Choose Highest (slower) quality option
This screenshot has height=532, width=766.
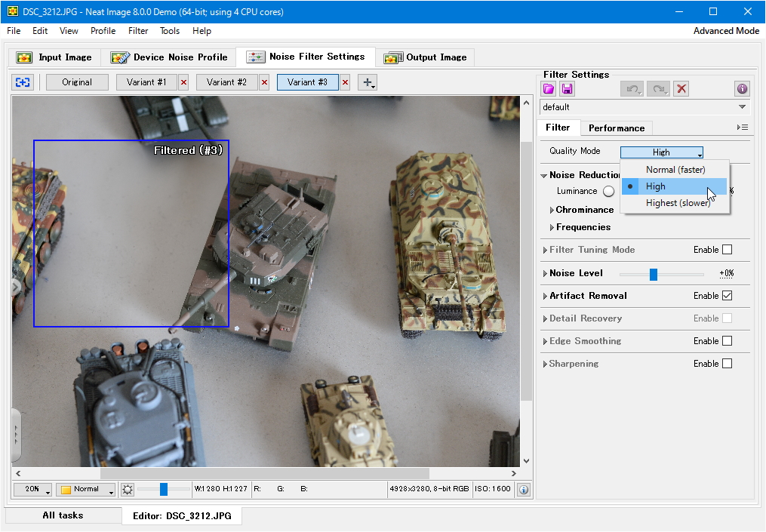pos(675,203)
